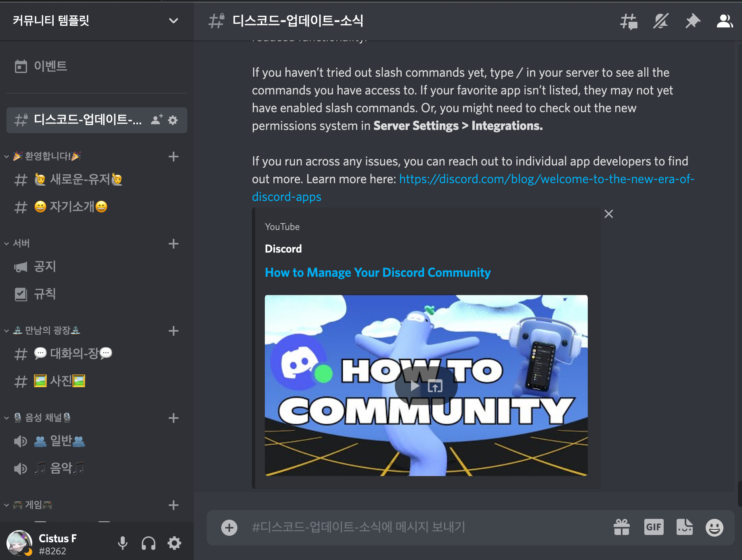Open the threads icon in channel header
Image resolution: width=742 pixels, height=560 pixels.
click(628, 21)
